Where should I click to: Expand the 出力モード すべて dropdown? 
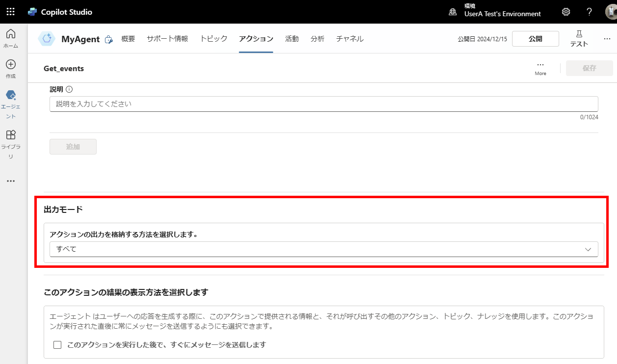point(324,249)
